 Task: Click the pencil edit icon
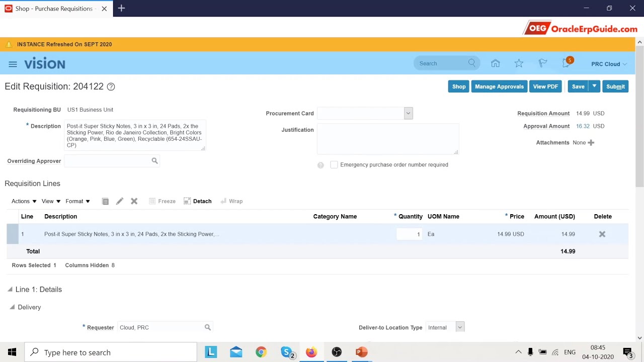point(119,201)
